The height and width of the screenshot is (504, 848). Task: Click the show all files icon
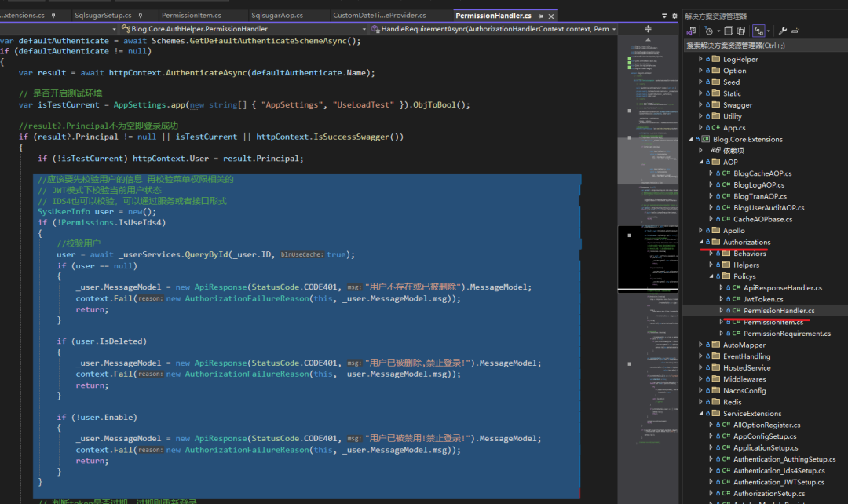(x=742, y=31)
